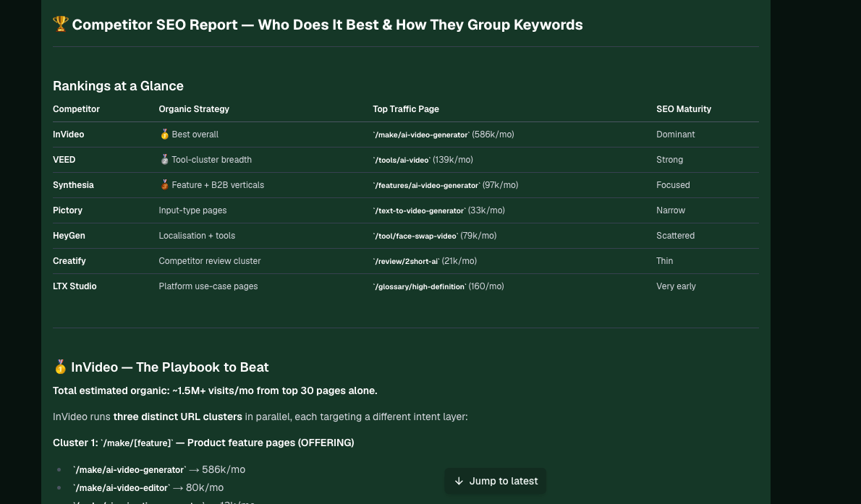This screenshot has width=861, height=504.
Task: Select the 'VEED' competitor cell
Action: [64, 160]
